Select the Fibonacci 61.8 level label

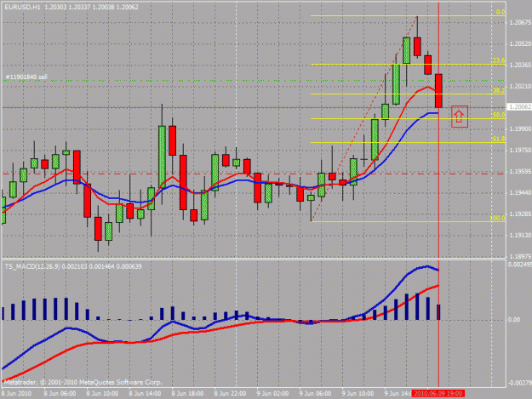[x=499, y=139]
